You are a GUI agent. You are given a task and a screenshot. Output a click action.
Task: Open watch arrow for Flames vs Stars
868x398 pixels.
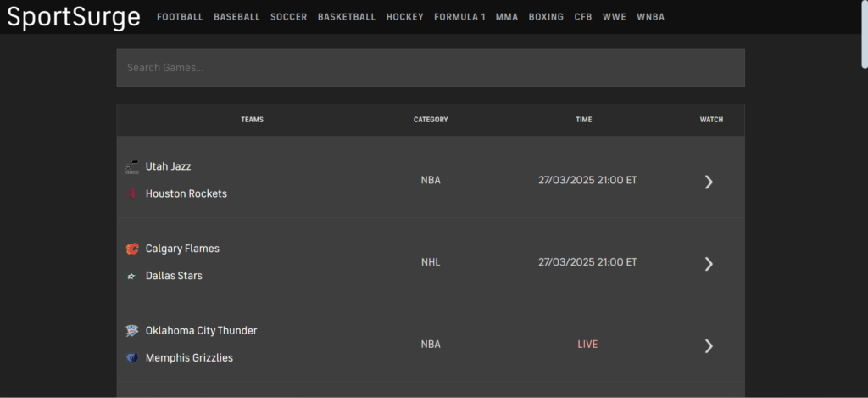[x=709, y=264]
